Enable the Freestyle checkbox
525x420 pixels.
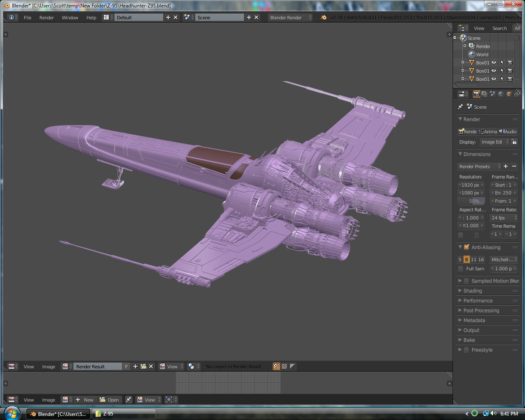point(466,350)
